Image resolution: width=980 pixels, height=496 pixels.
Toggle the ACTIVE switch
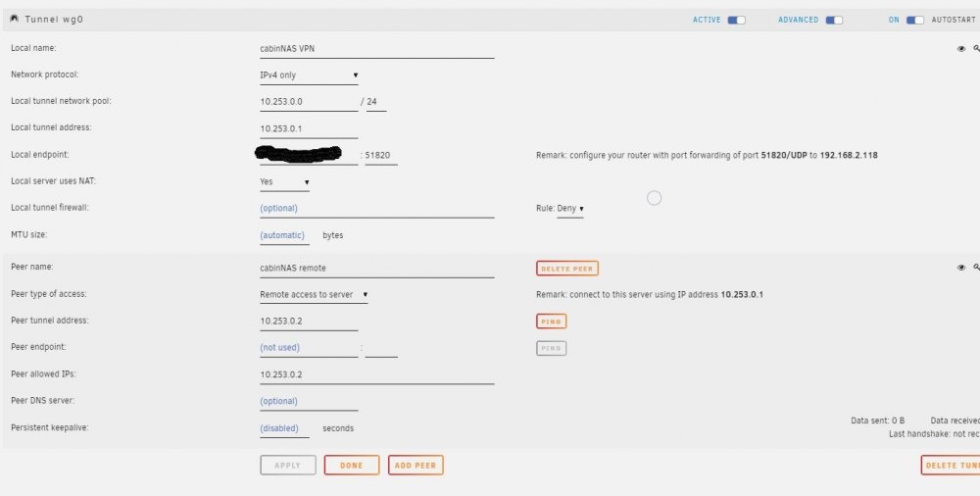(x=736, y=20)
